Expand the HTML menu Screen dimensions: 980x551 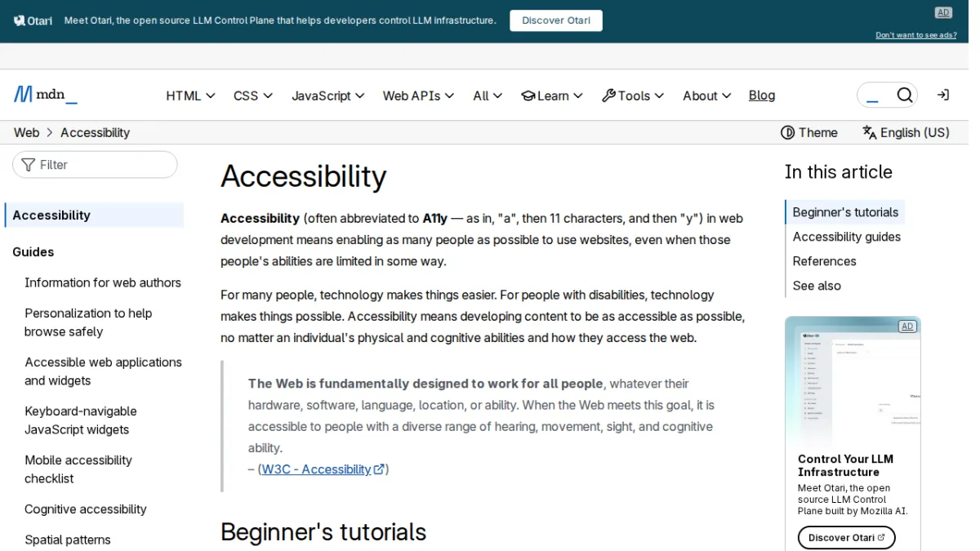click(x=190, y=96)
